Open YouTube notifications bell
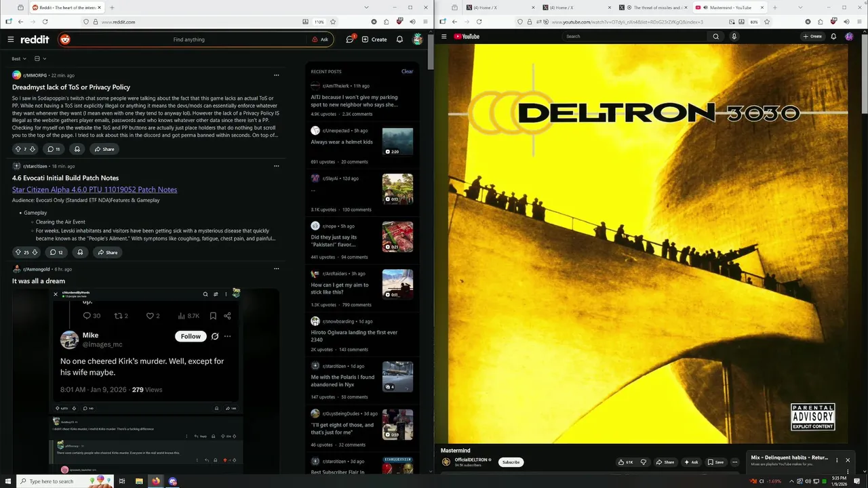This screenshot has height=488, width=868. coord(833,36)
